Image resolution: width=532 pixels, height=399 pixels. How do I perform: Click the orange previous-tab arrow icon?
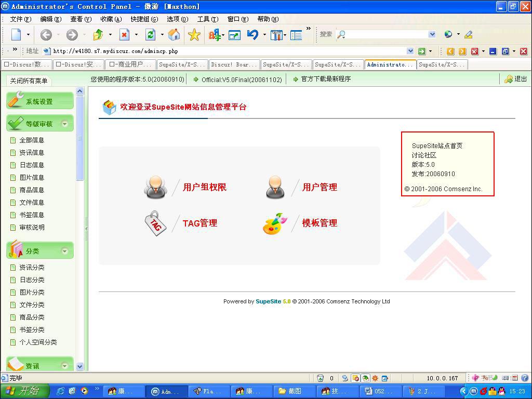click(450, 51)
